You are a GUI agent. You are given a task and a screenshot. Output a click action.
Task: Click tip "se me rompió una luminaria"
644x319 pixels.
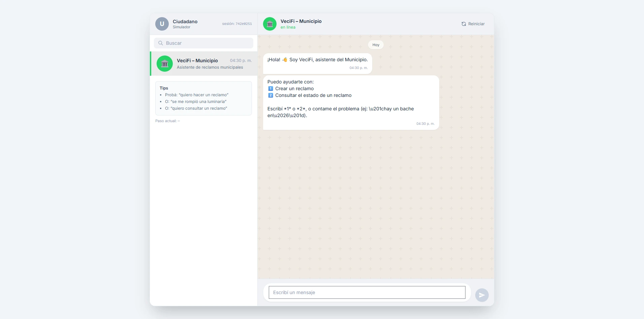click(196, 102)
